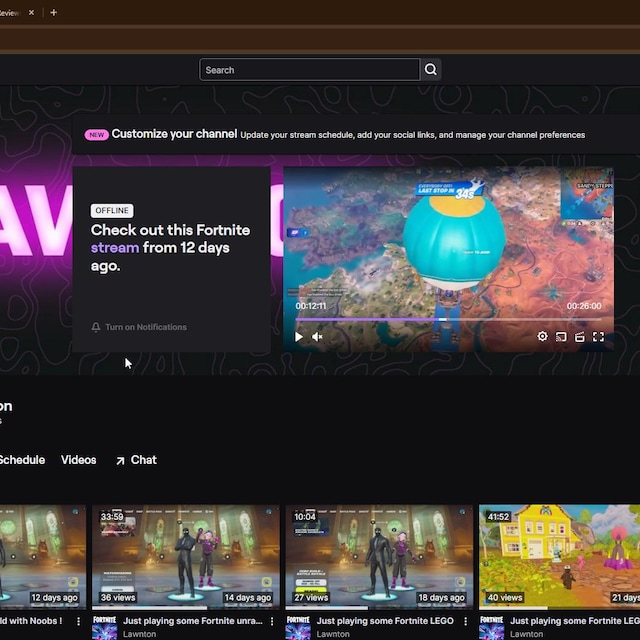
Task: Open options menu for Fortnite LEGO 27-views video
Action: click(x=465, y=621)
